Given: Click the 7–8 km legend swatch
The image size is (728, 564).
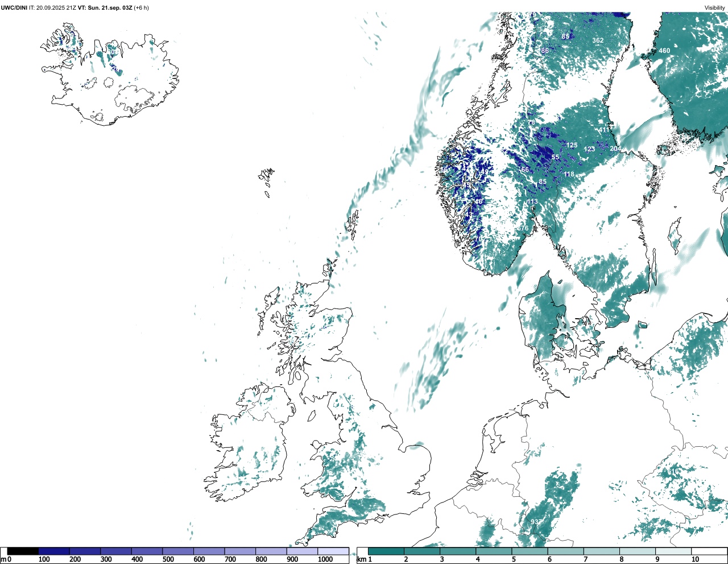Looking at the screenshot, I should 602,551.
